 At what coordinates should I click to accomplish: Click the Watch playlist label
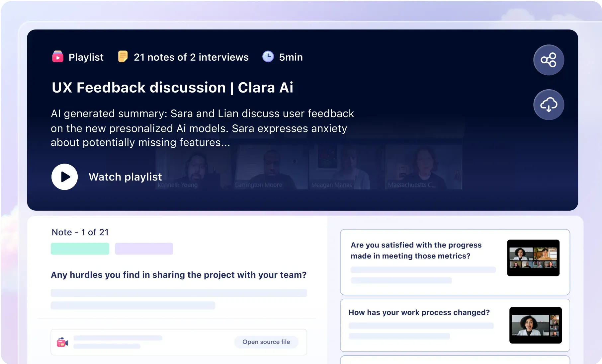(125, 177)
